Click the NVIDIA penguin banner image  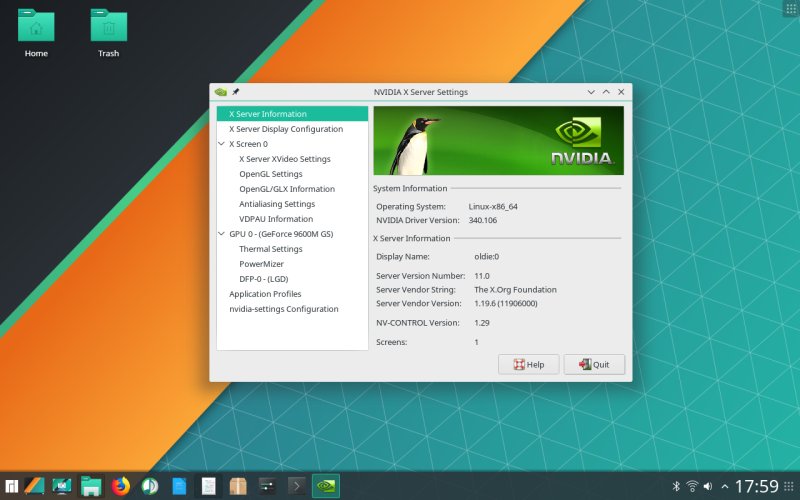498,140
